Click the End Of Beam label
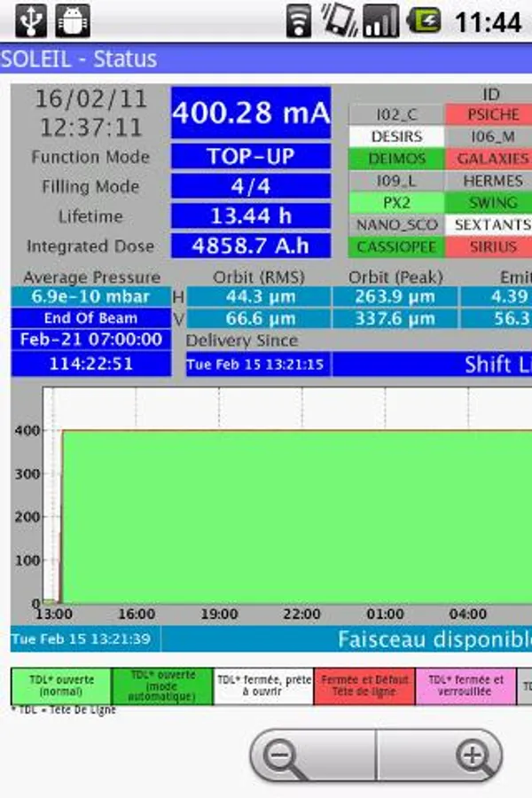This screenshot has height=798, width=532. click(x=90, y=318)
